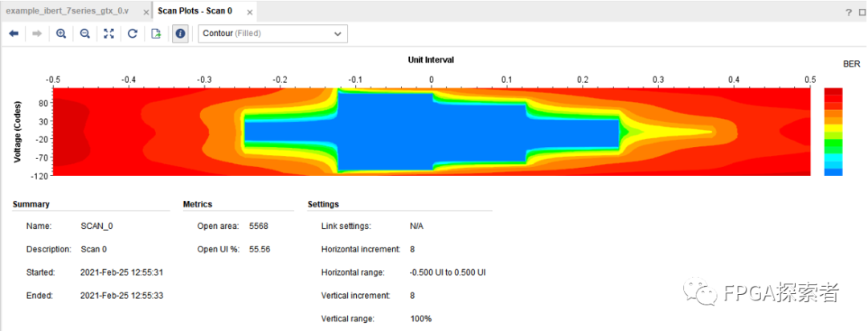Screen dimensions: 868x331
Task: Click the Horizontal increment value 8
Action: pyautogui.click(x=412, y=250)
